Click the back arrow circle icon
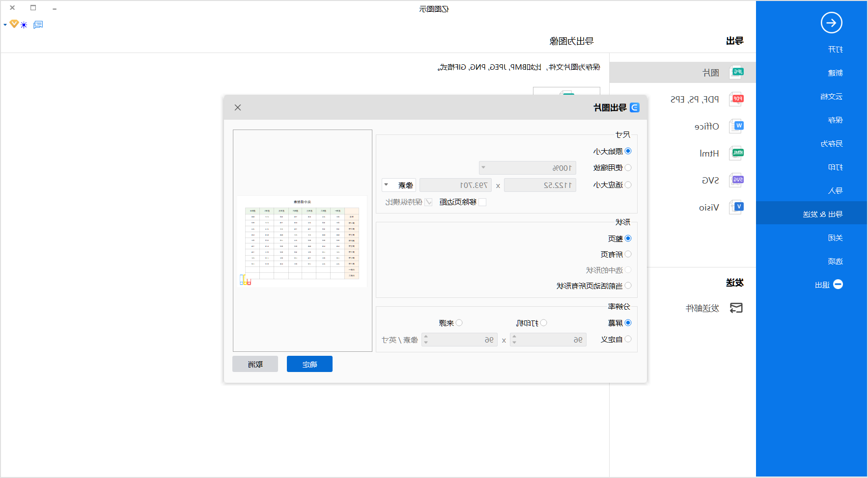Image resolution: width=868 pixels, height=478 pixels. pyautogui.click(x=831, y=23)
